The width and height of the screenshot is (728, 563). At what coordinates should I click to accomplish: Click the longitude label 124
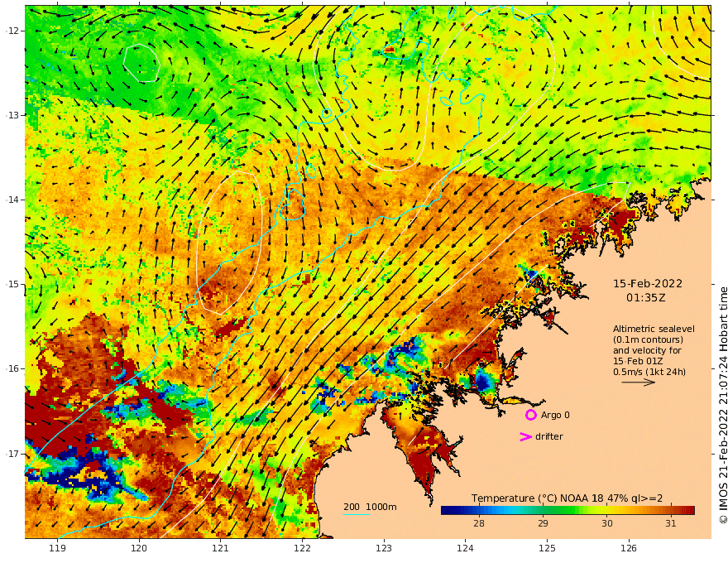point(466,548)
